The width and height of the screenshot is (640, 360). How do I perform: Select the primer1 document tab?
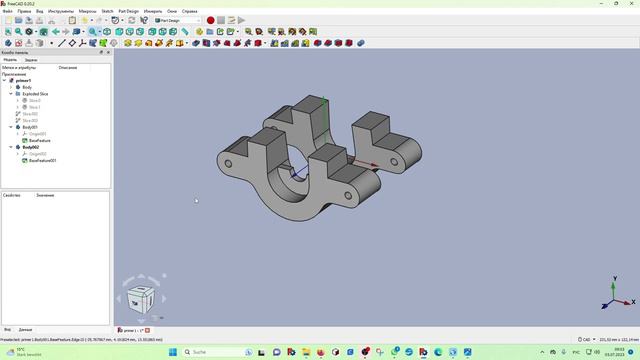point(134,330)
